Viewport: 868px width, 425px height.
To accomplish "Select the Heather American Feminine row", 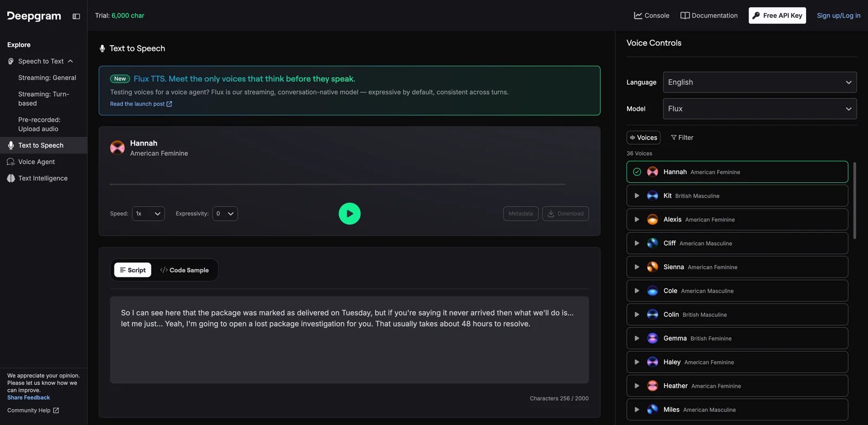I will pyautogui.click(x=737, y=386).
